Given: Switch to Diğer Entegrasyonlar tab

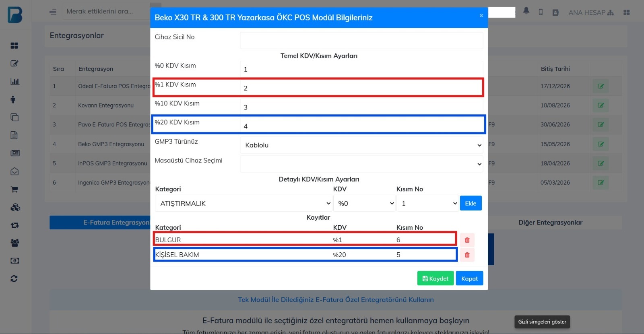Looking at the screenshot, I should pos(550,223).
